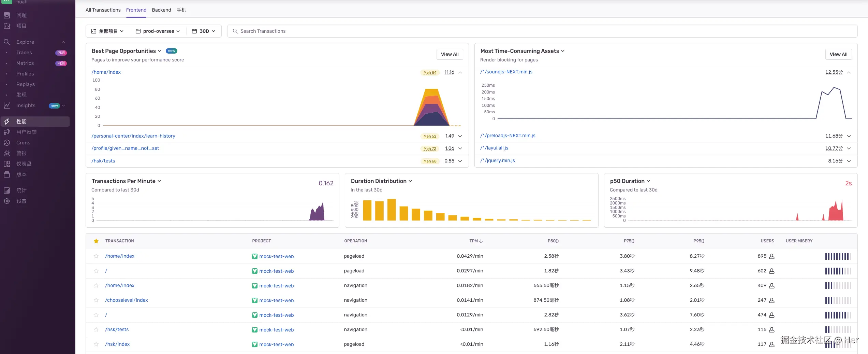The width and height of the screenshot is (868, 354).
Task: Switch to the All Transactions tab
Action: click(x=103, y=10)
